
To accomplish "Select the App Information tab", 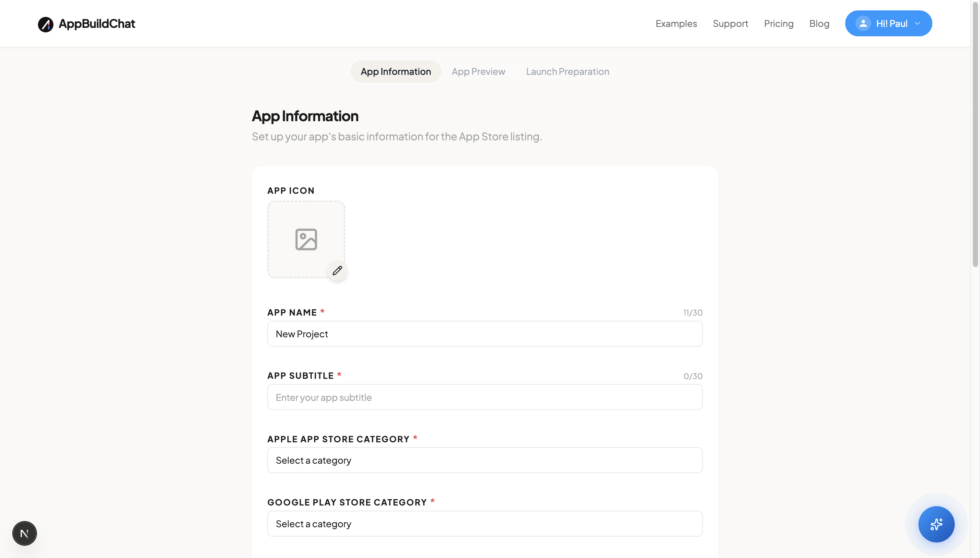I will coord(395,72).
